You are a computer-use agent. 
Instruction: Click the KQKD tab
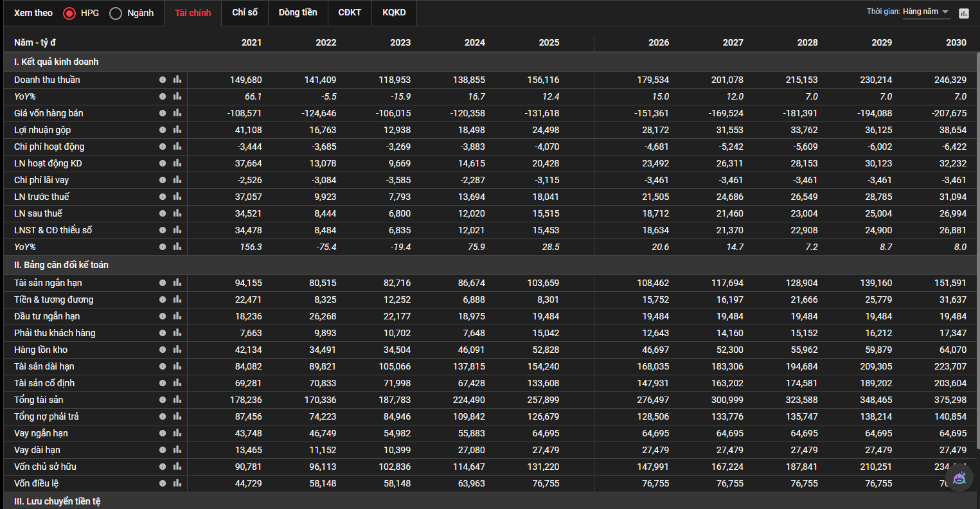click(394, 13)
